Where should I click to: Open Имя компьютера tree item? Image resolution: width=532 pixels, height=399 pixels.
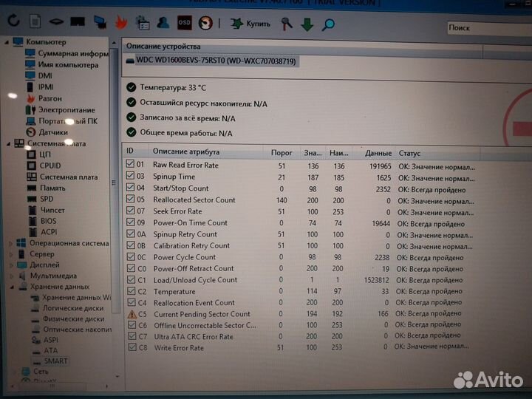click(x=62, y=65)
